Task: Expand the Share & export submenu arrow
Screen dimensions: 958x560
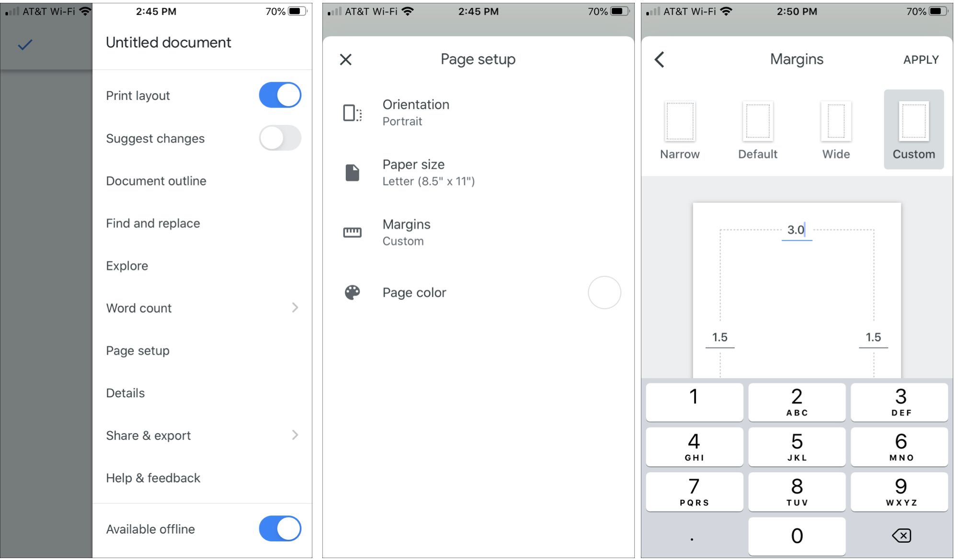Action: (295, 435)
